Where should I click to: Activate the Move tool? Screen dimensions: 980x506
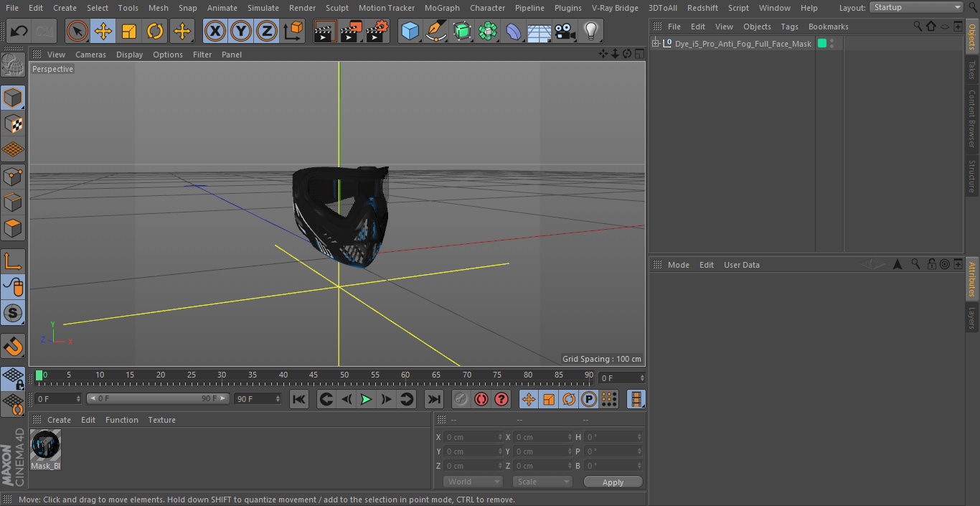click(103, 31)
